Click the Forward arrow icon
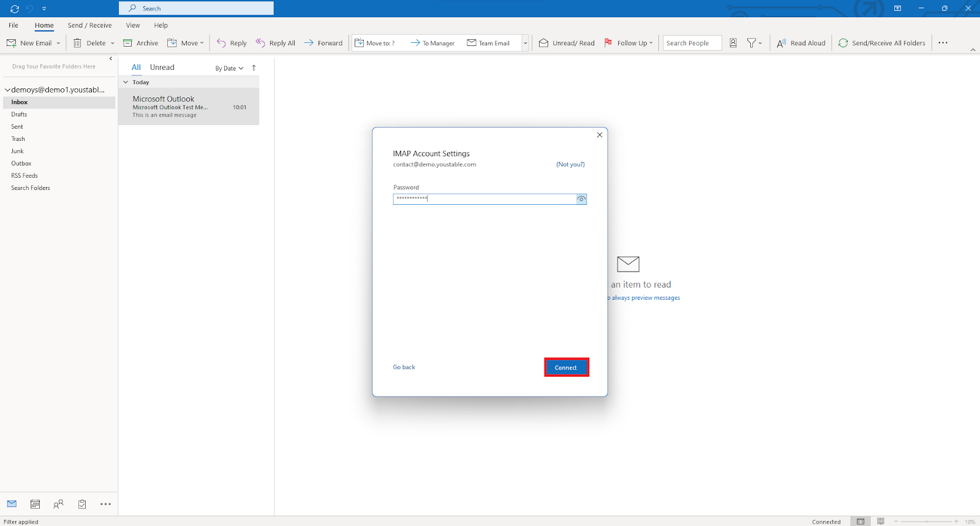The image size is (980, 526). pyautogui.click(x=309, y=43)
